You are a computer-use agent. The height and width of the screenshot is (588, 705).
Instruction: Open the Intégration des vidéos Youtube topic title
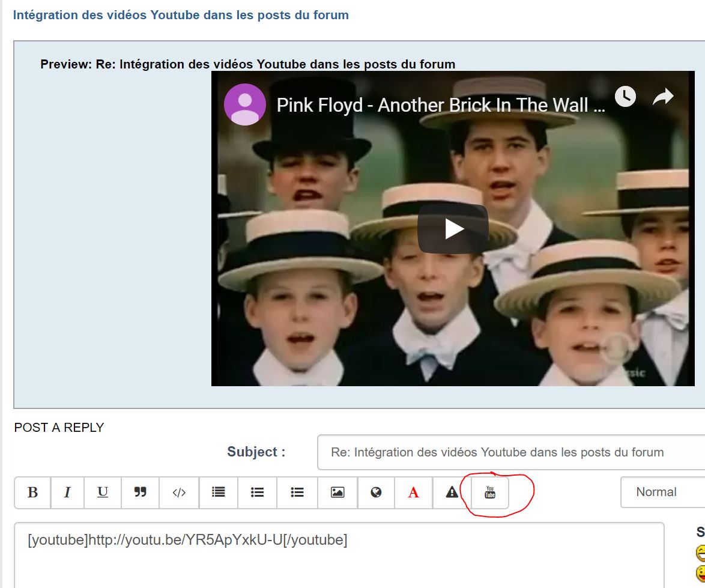click(x=181, y=15)
